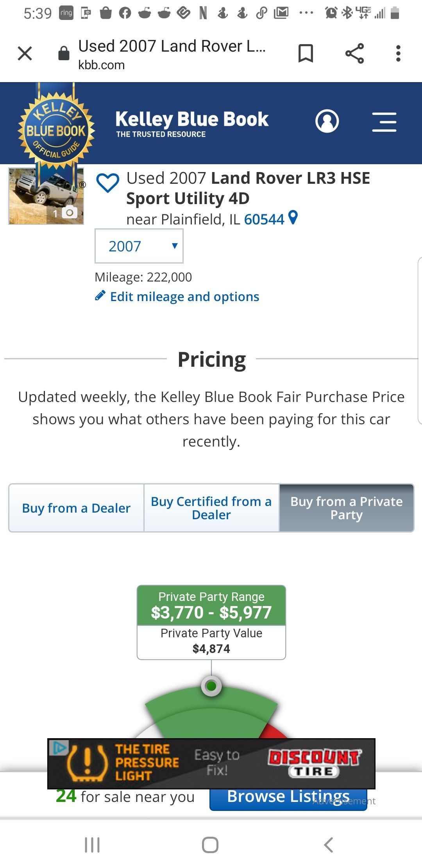The width and height of the screenshot is (422, 868).
Task: Open the hamburger navigation menu
Action: click(x=384, y=122)
